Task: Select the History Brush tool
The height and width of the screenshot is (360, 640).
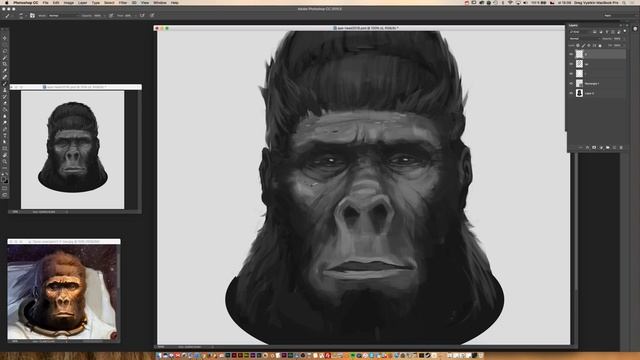Action: pos(5,97)
